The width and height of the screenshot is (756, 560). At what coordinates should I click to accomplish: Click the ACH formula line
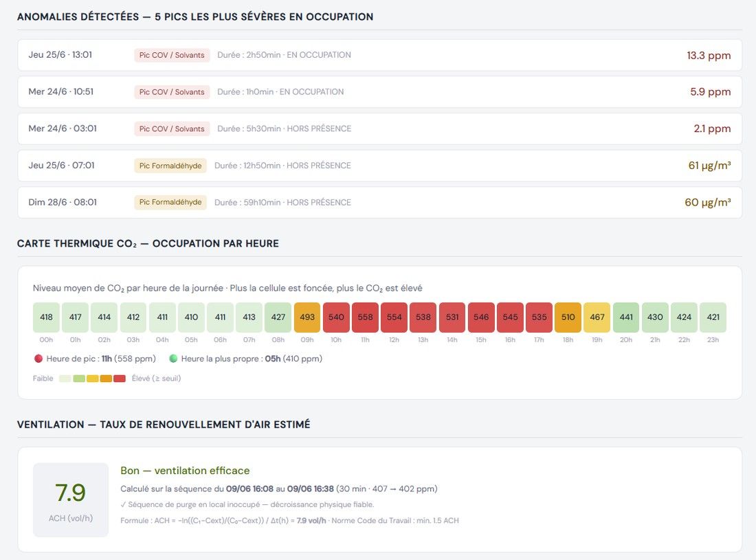coord(290,520)
